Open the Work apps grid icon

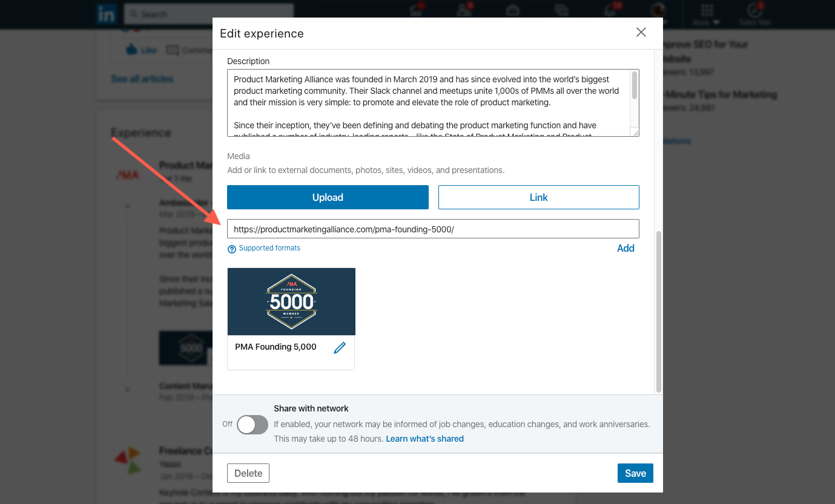pyautogui.click(x=707, y=10)
